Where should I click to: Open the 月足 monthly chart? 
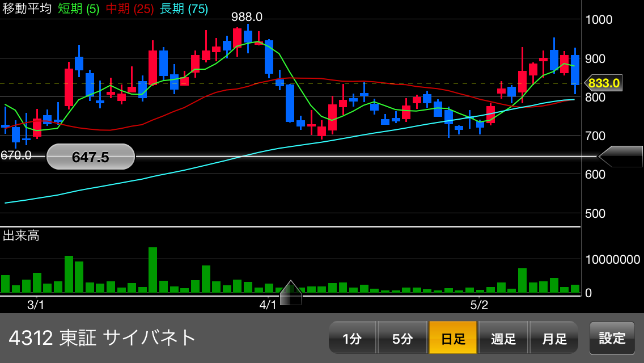coord(554,338)
